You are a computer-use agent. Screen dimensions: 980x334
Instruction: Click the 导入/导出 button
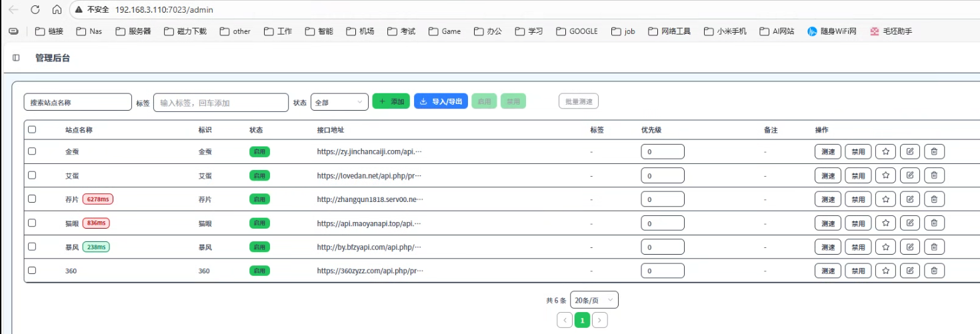pos(441,101)
